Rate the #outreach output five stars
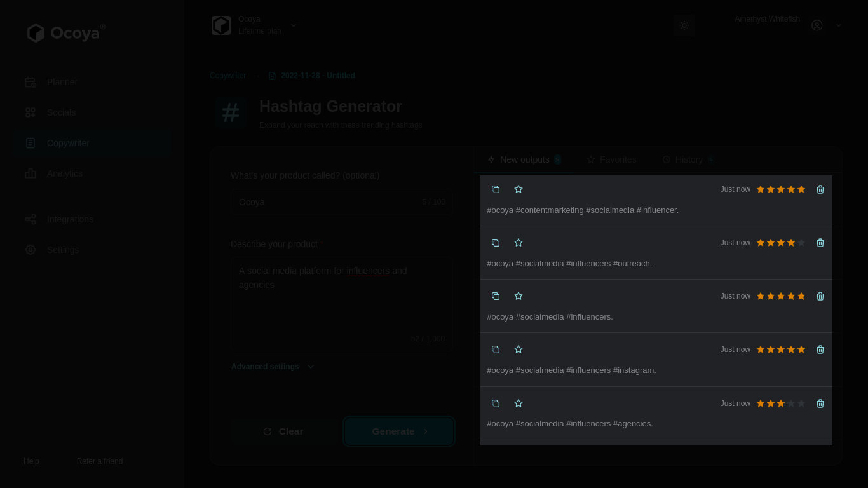 [x=801, y=243]
